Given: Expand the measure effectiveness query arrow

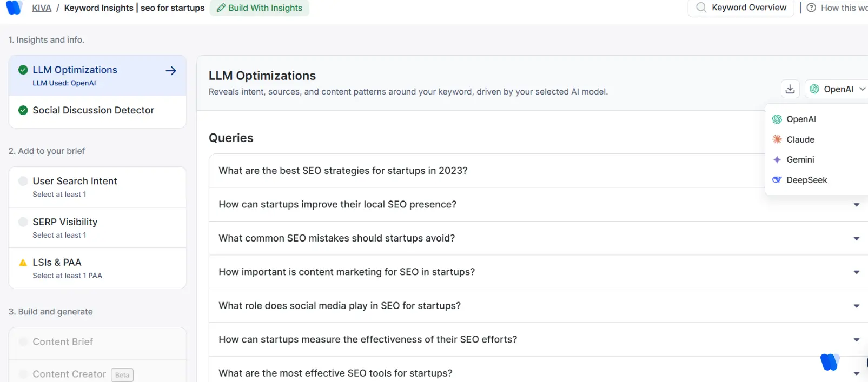Looking at the screenshot, I should pos(856,340).
